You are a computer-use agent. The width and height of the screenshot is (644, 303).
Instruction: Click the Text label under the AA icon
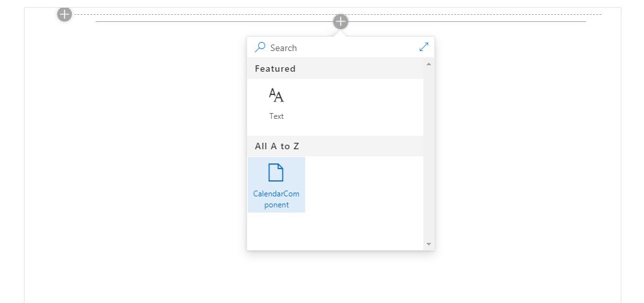click(276, 116)
